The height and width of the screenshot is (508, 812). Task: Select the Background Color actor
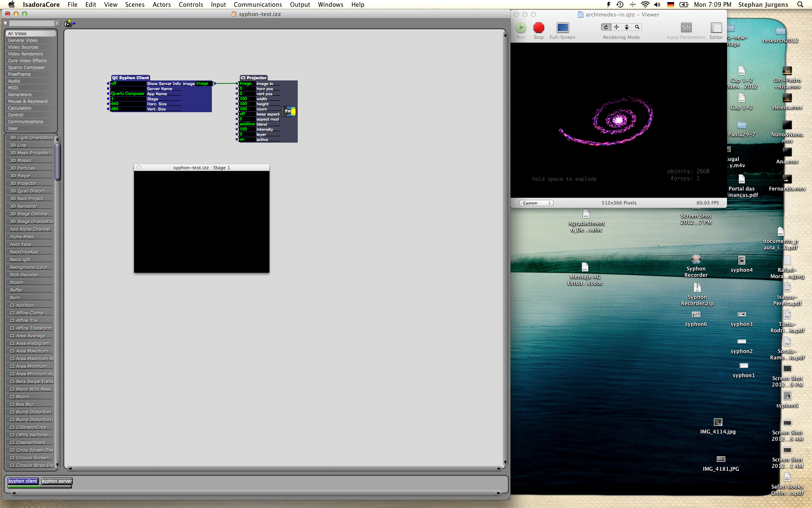coord(29,267)
